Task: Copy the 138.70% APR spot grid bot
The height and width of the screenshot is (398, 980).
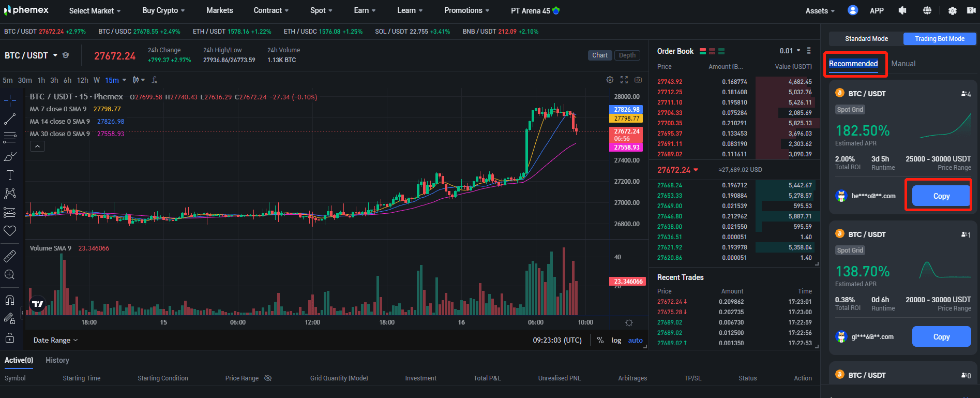Action: click(x=941, y=337)
